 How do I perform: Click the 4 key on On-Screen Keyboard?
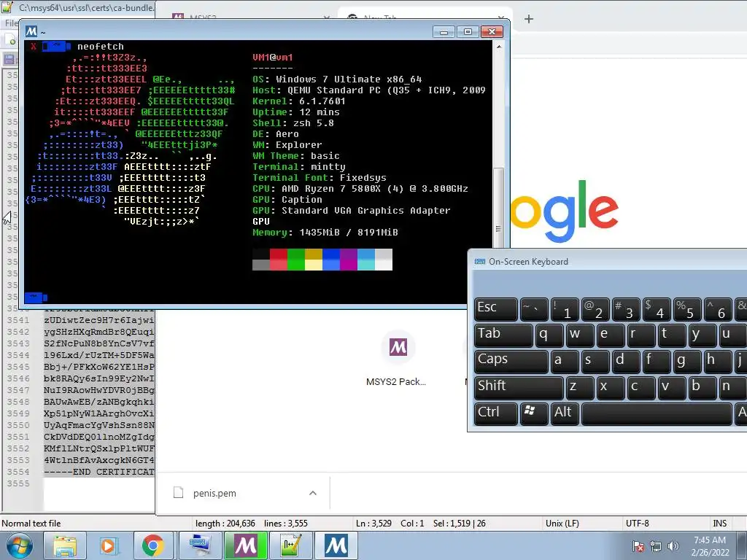point(656,308)
